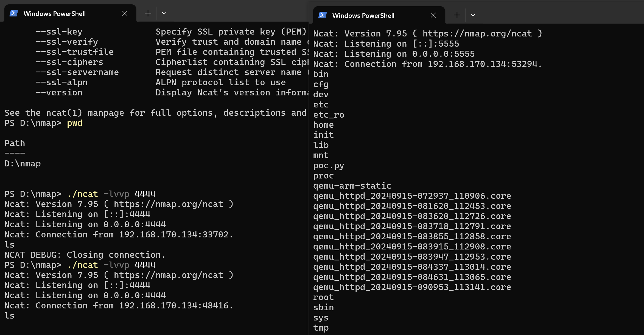Click the 'poc.py' entry in the listing
The height and width of the screenshot is (335, 644).
point(329,165)
